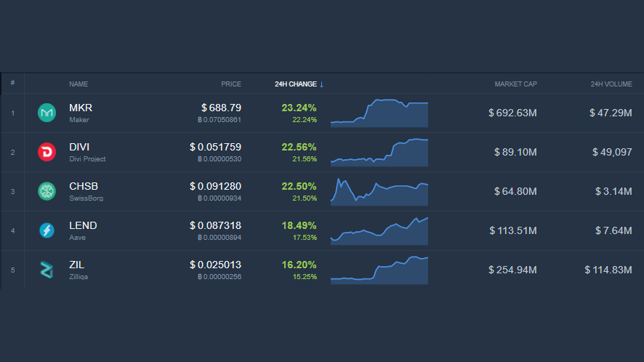Sort table by NAME column
The width and height of the screenshot is (644, 362).
(x=79, y=84)
